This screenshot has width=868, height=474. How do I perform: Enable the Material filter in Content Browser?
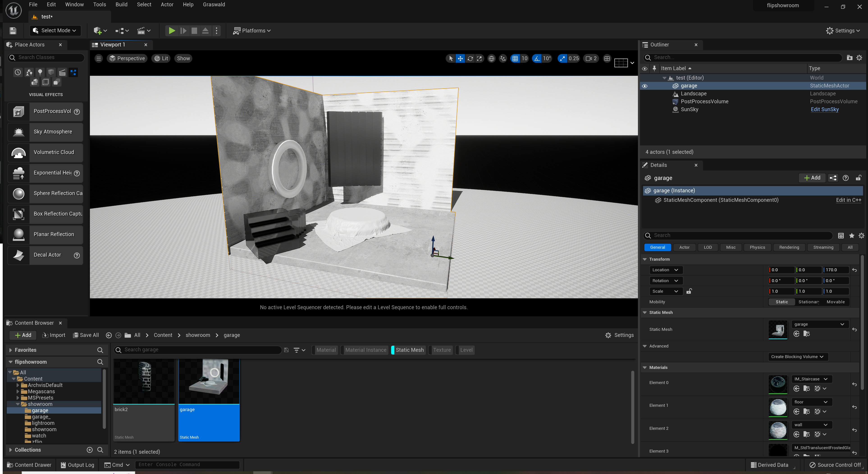tap(326, 350)
